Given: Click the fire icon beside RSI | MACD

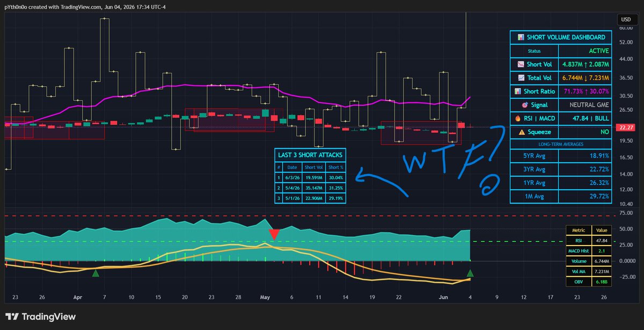Looking at the screenshot, I should pos(517,118).
